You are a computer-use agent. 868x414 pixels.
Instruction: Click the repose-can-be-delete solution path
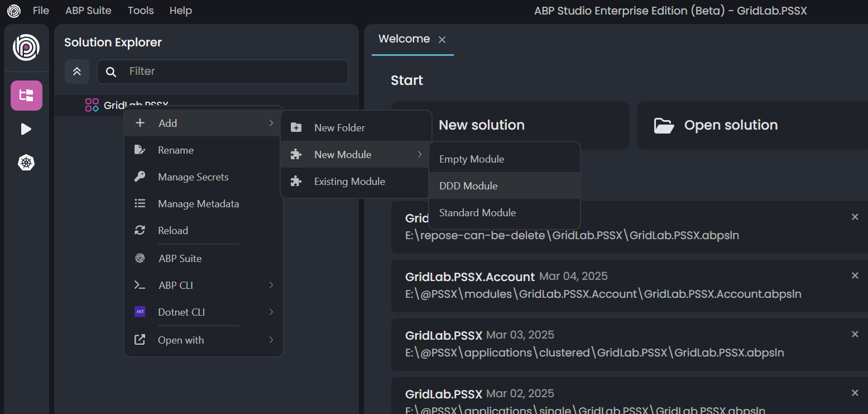572,235
